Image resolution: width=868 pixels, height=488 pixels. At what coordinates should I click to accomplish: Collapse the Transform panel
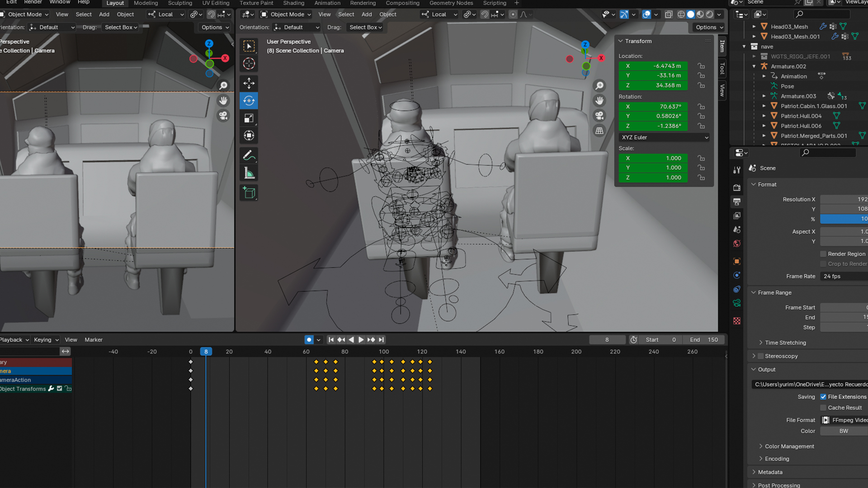pos(621,41)
